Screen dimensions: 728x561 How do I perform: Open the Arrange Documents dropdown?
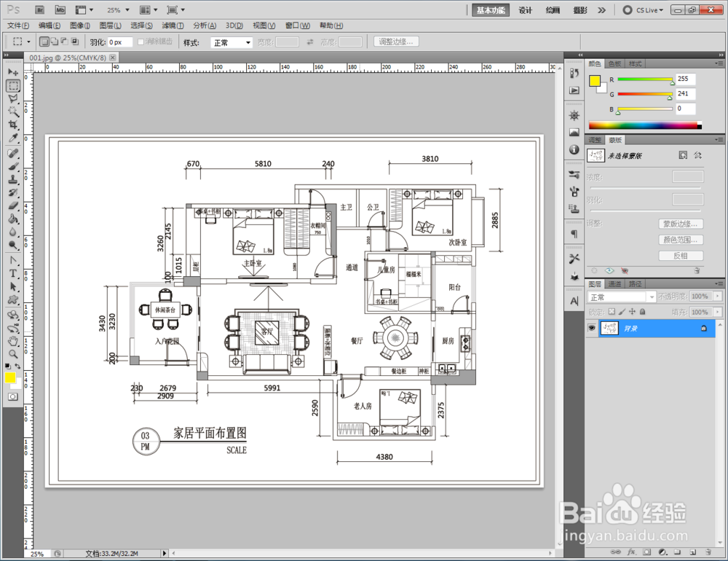(x=149, y=9)
